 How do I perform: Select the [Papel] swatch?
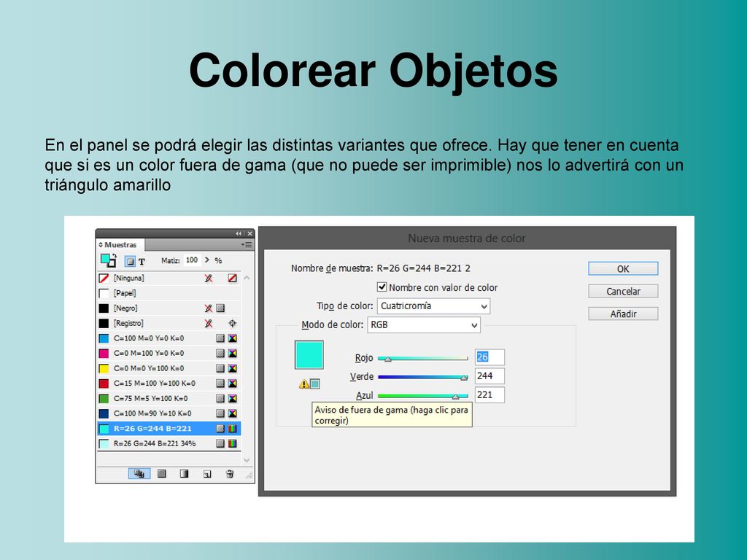[169, 293]
